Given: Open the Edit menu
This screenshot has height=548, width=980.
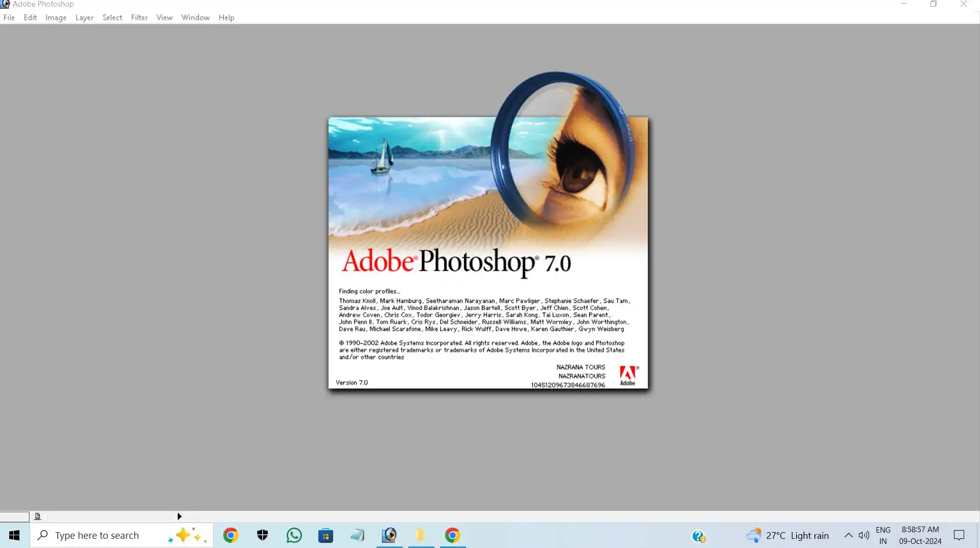Looking at the screenshot, I should 30,17.
